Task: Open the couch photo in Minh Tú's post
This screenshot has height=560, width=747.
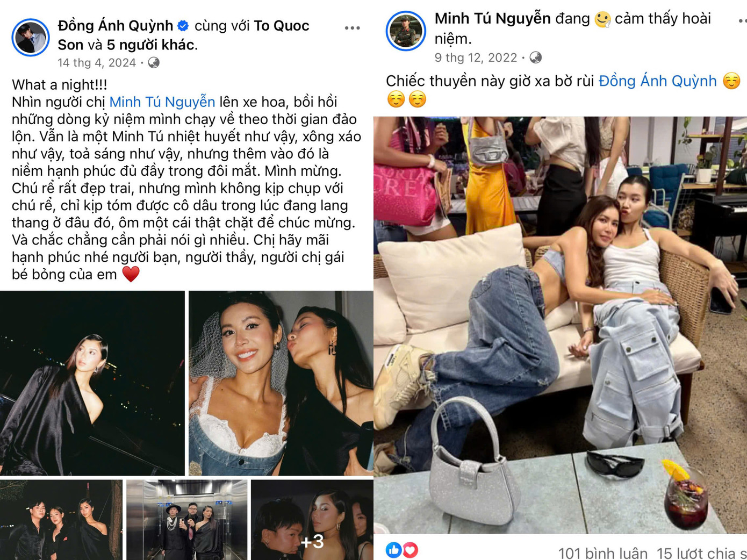Action: (x=560, y=325)
